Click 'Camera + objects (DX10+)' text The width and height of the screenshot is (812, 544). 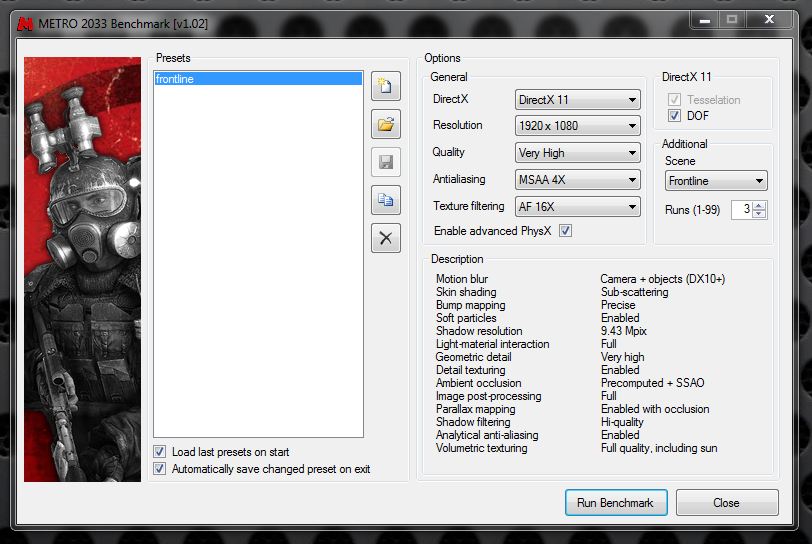pos(663,279)
